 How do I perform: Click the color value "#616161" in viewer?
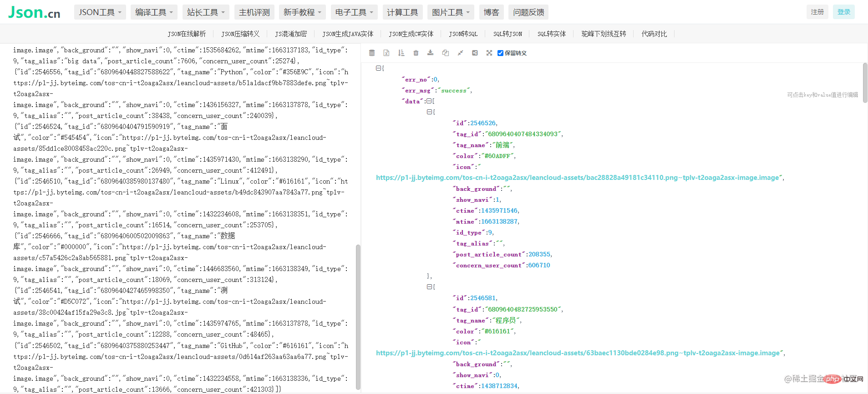coord(497,332)
